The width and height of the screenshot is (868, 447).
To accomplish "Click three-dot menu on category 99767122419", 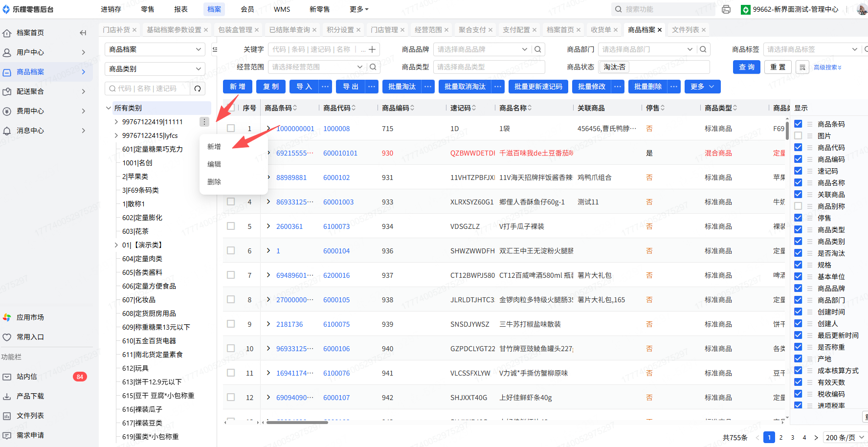I will tap(204, 122).
